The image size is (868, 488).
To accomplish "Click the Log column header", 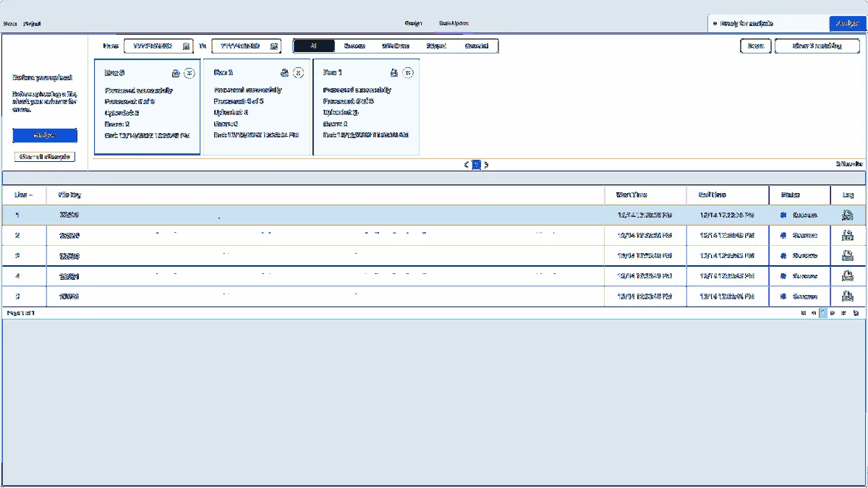I will coord(848,195).
